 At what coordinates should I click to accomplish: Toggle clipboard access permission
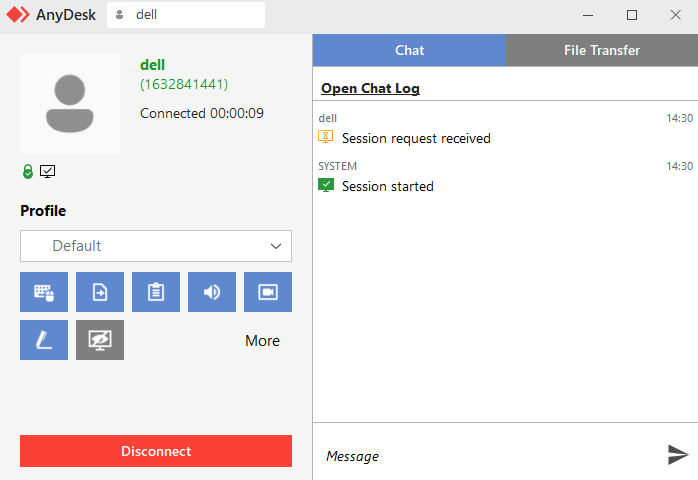(156, 292)
